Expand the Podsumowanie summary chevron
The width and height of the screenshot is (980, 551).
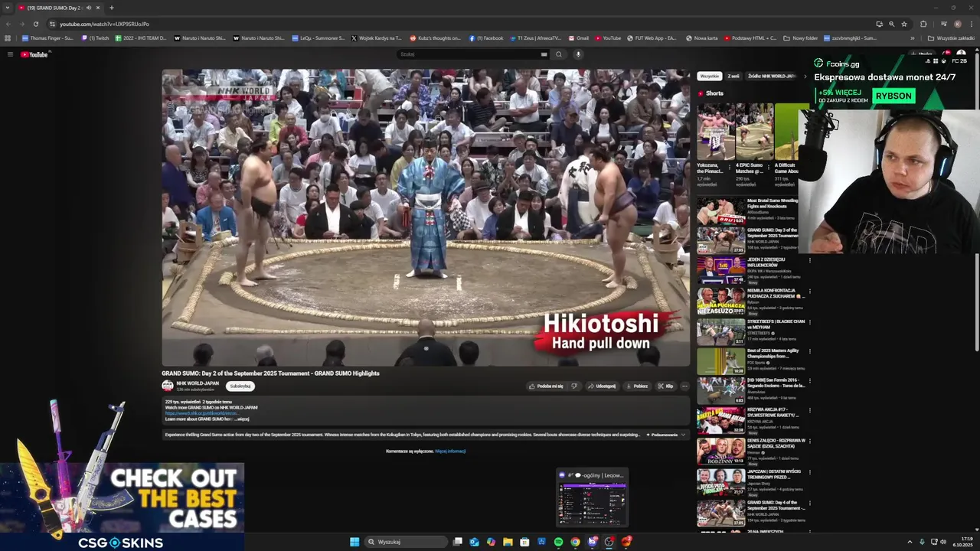tap(683, 435)
